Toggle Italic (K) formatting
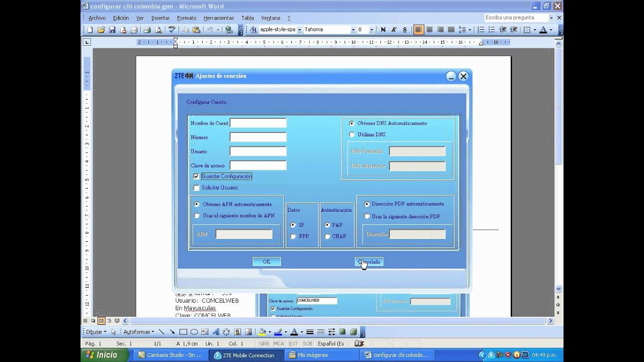This screenshot has width=644, height=362. tap(394, 30)
